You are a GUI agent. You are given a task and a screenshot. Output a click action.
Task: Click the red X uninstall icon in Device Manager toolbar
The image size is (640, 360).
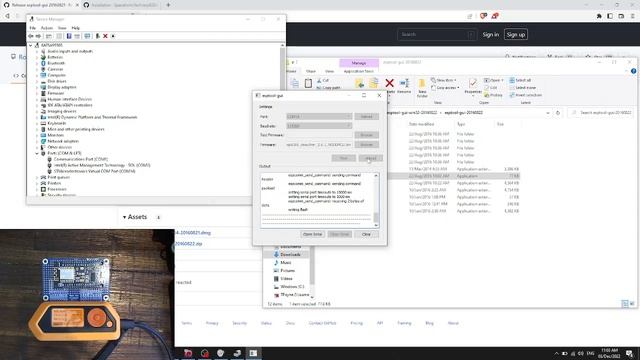tap(105, 36)
